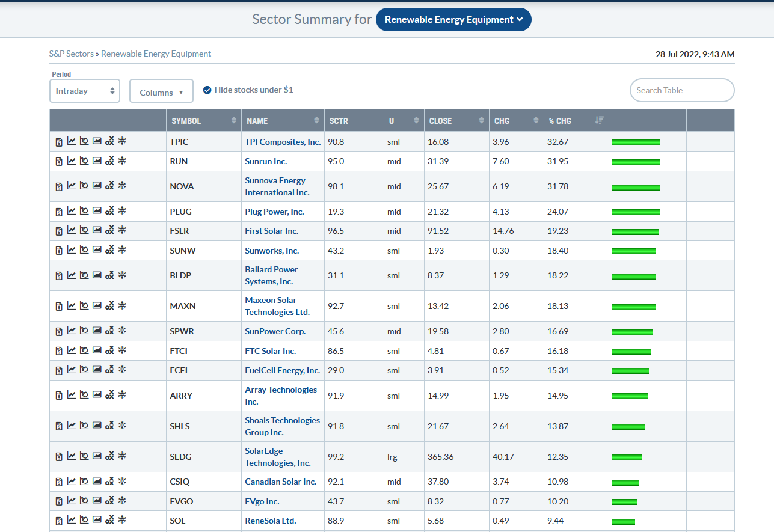Open First Solar Inc. link
This screenshot has width=774, height=532.
tap(271, 231)
